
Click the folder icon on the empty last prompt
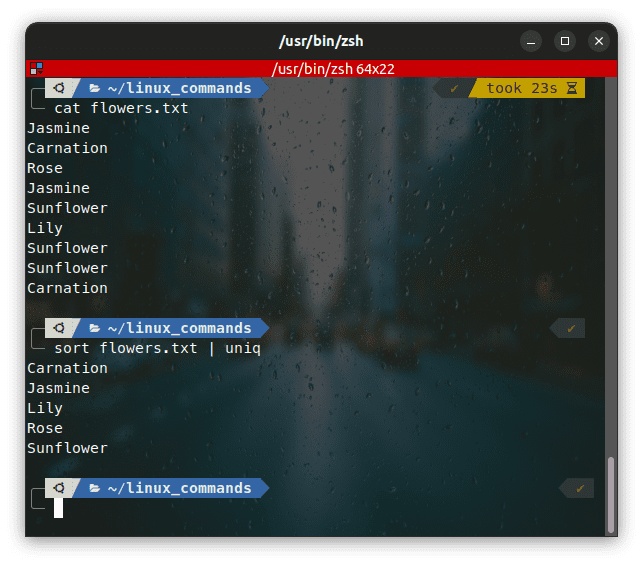point(94,488)
